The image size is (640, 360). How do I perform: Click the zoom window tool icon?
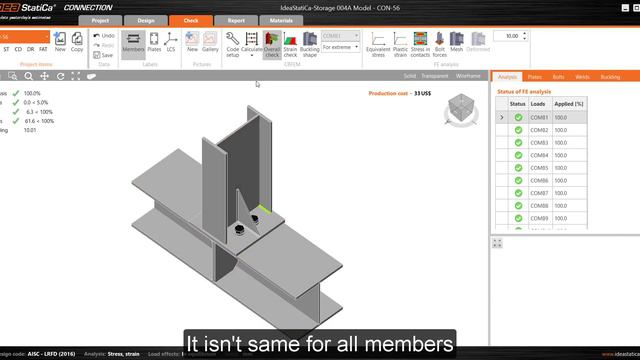point(13,76)
